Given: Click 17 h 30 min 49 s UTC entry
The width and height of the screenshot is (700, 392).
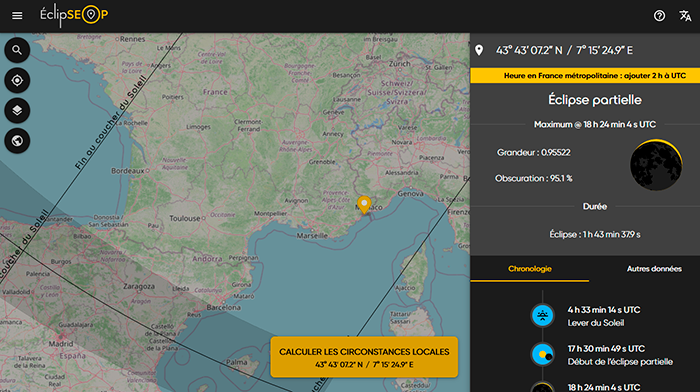Looking at the screenshot, I should 606,349.
